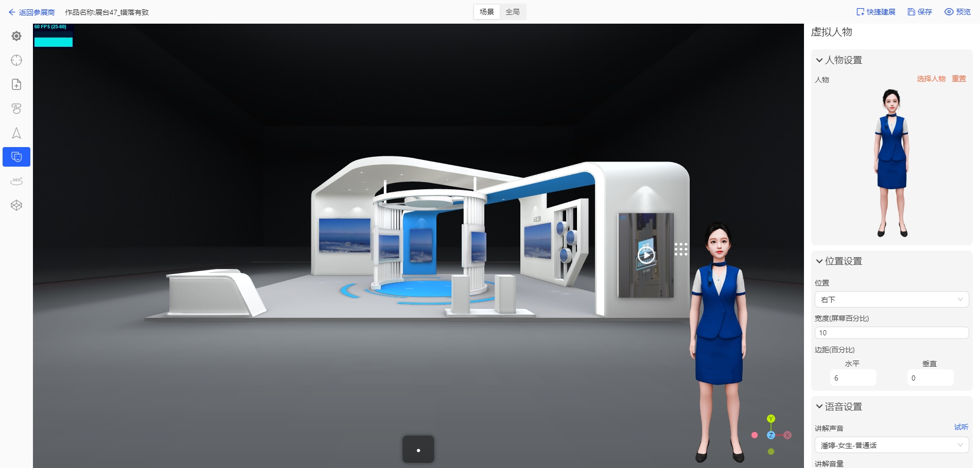This screenshot has height=468, width=980.
Task: Switch to the 场景 tab
Action: (x=486, y=11)
